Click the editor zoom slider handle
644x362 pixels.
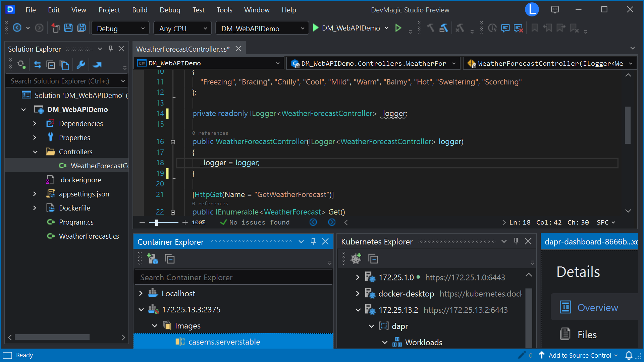coord(156,222)
